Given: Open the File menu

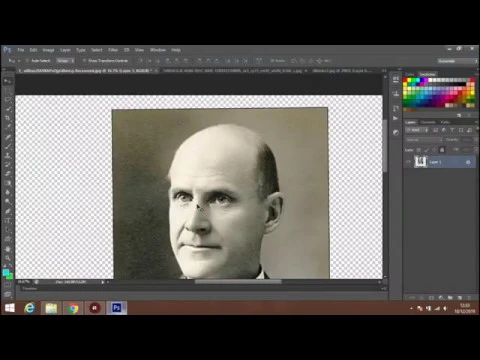Looking at the screenshot, I should (x=21, y=50).
